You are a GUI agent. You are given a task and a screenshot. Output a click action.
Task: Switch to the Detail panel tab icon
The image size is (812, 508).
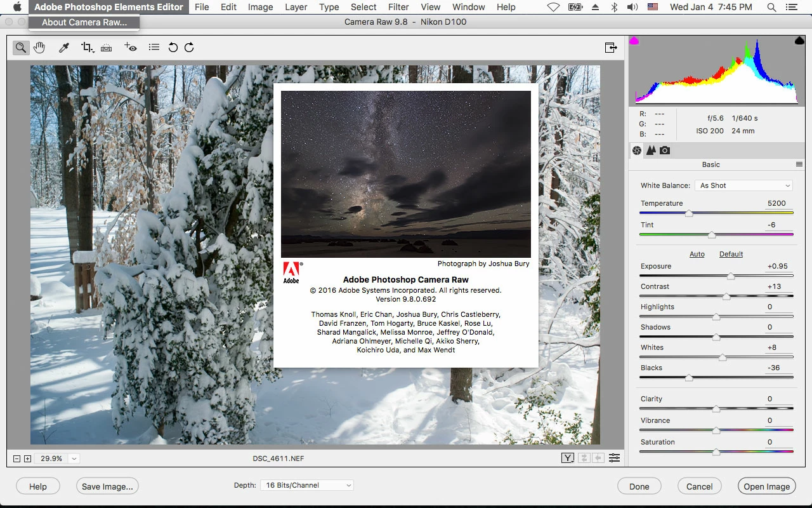point(651,150)
